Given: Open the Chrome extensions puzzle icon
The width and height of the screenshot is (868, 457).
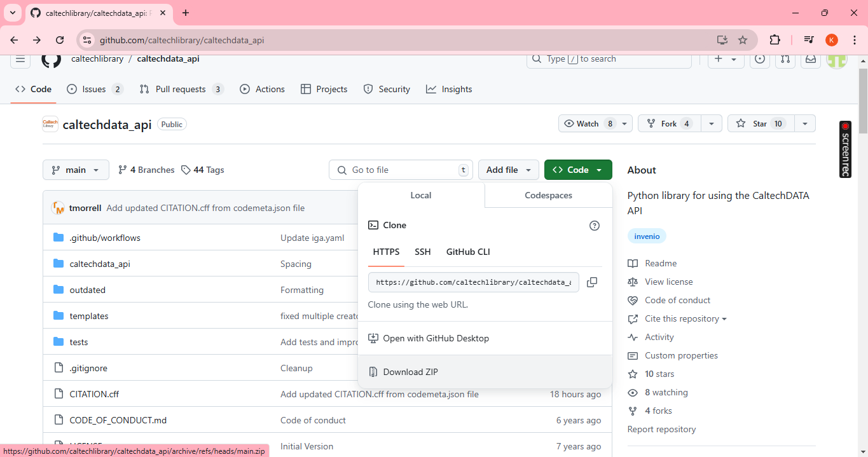Looking at the screenshot, I should (x=775, y=40).
